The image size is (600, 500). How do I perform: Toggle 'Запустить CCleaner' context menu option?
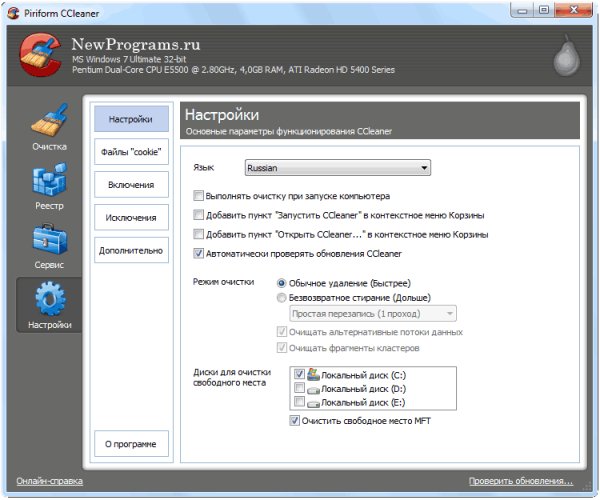point(198,215)
